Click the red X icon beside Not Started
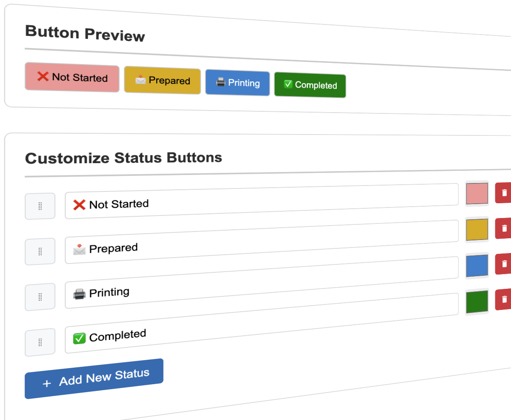 click(x=80, y=205)
